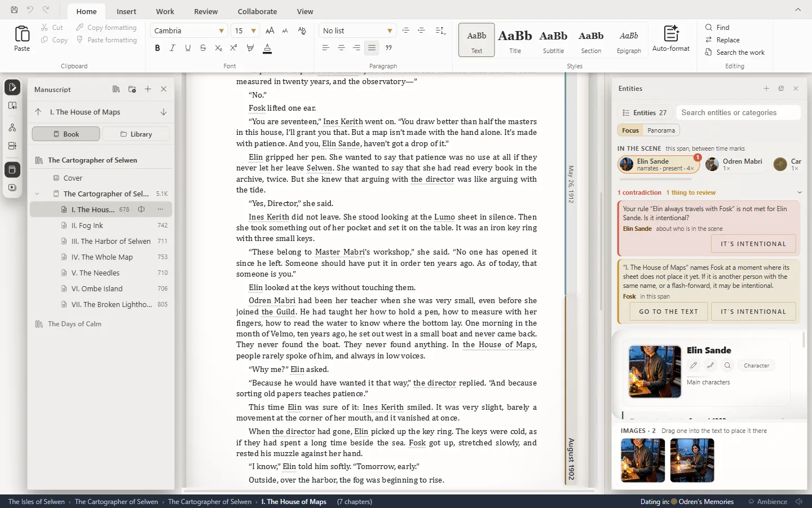Click the new folder icon in Manuscript panel

(x=132, y=89)
